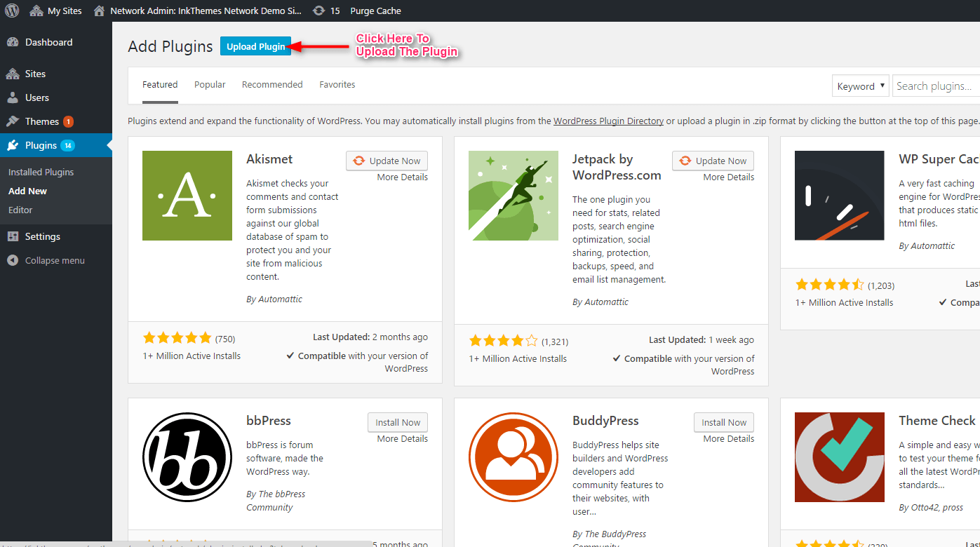
Task: Click the Search plugins input field
Action: pos(937,86)
